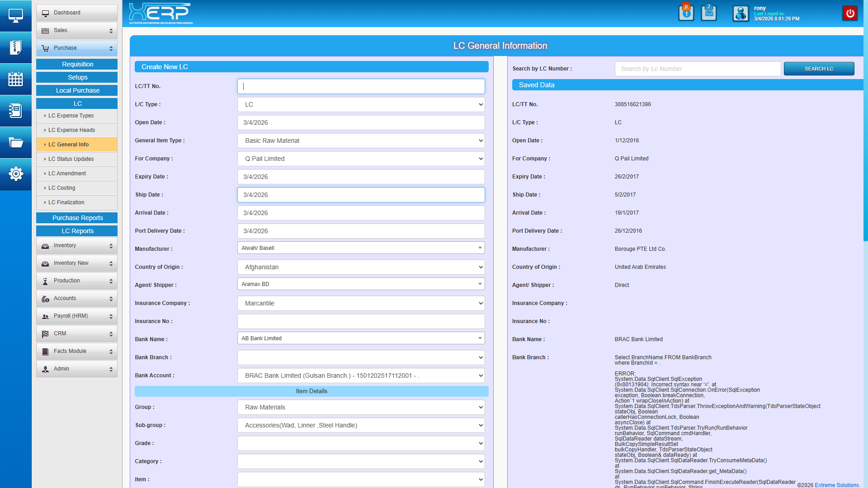
Task: Click the open folder icon in left rail
Action: [15, 142]
